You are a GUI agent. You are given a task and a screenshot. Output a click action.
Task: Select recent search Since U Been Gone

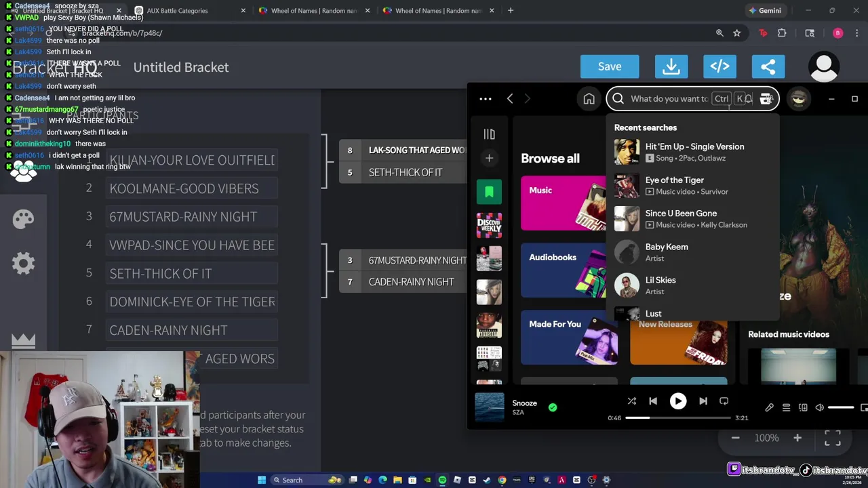[693, 219]
